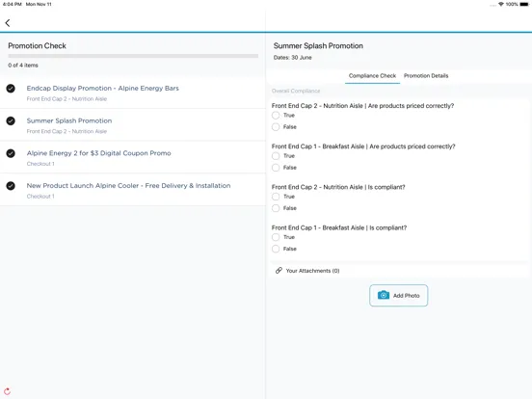Open New Product Launch Alpine Cooler item
Viewport: 532px width, 399px height.
(133, 190)
